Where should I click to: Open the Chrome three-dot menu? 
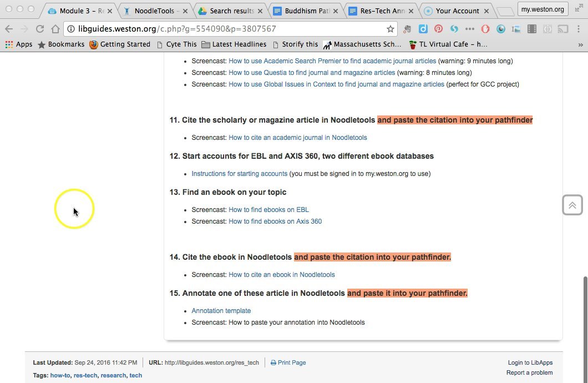point(579,28)
